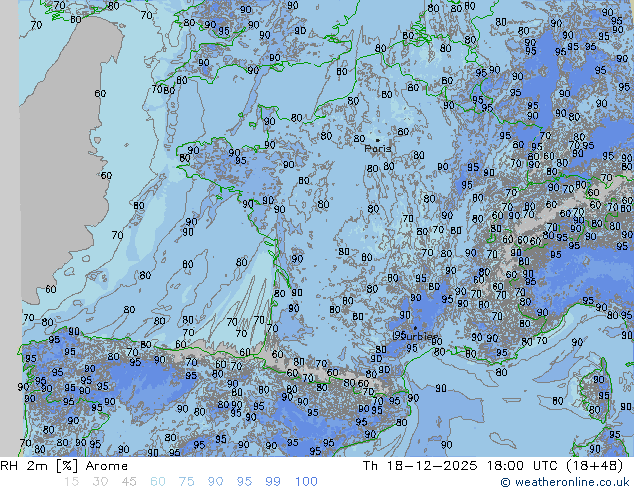The image size is (634, 490).
Task: Click the legend value 100
Action: (306, 482)
